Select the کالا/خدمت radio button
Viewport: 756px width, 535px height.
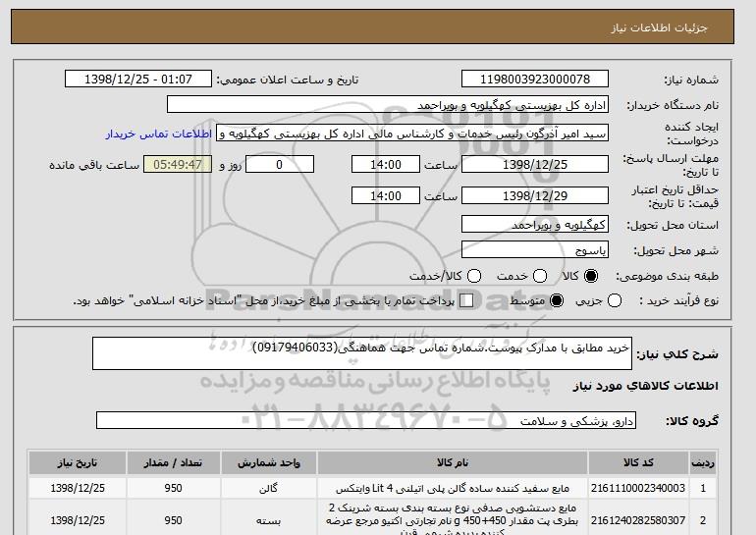474,276
